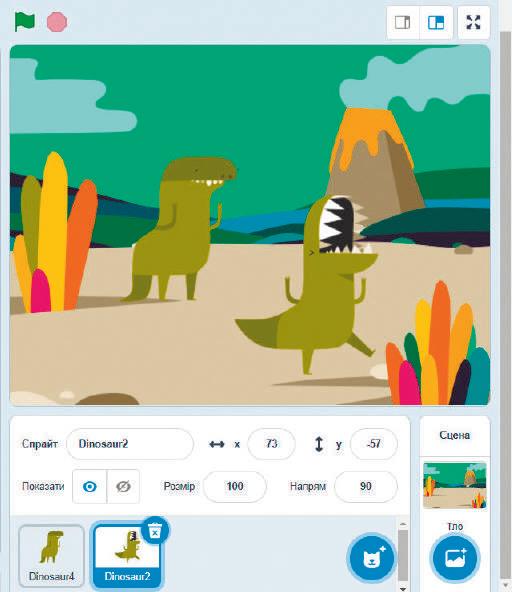The width and height of the screenshot is (512, 592).
Task: Click the x coordinate field
Action: [x=271, y=444]
